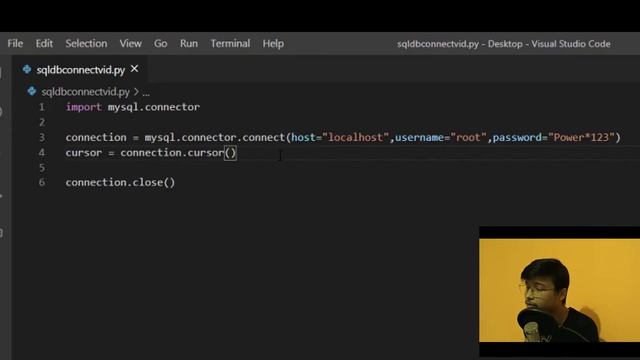Click "connection.cursor" on line 4

click(172, 153)
